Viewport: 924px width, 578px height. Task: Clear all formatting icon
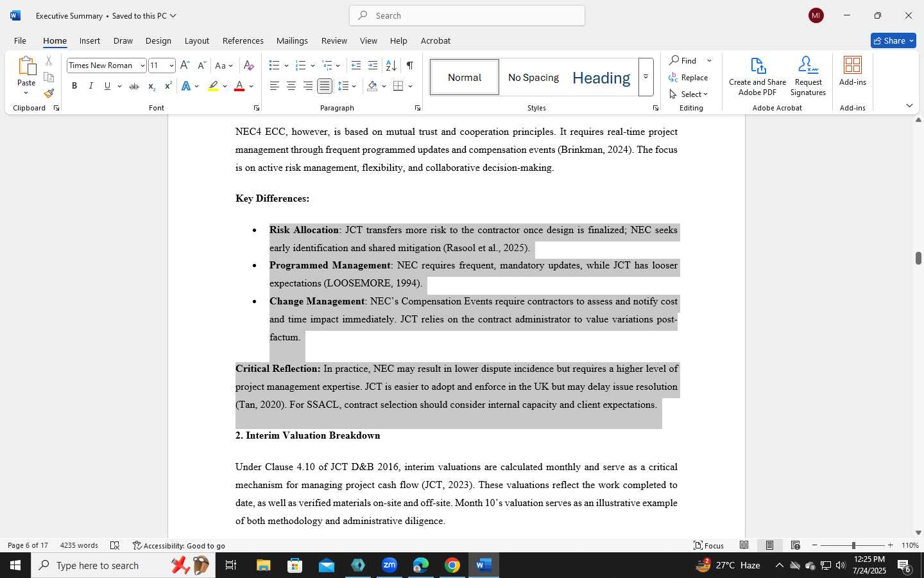[249, 66]
